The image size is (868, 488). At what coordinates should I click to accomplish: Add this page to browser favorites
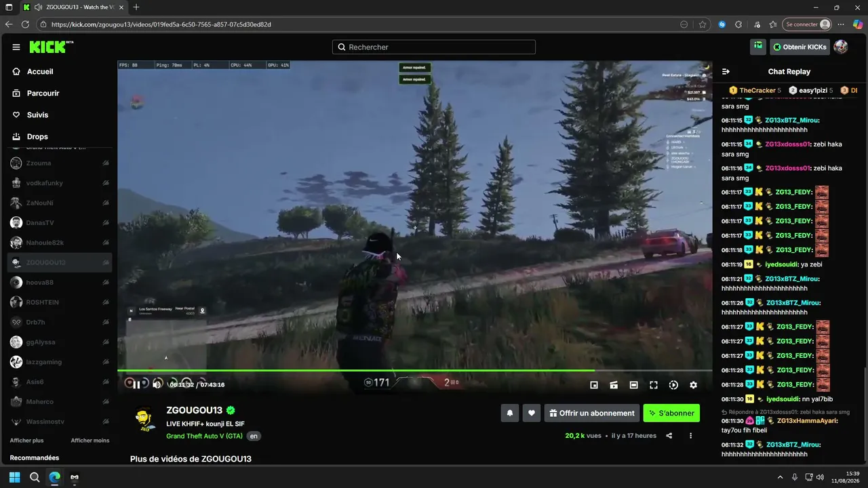(703, 24)
